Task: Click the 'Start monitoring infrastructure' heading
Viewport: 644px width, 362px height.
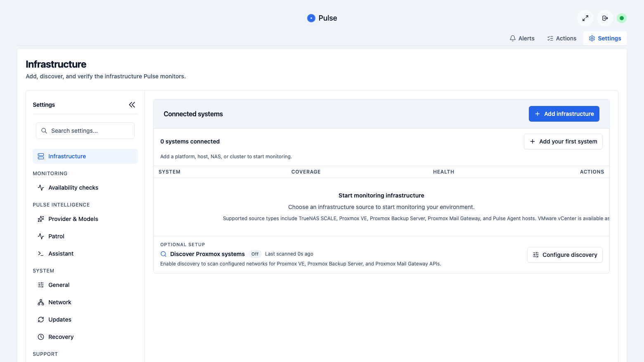Action: 381,195
